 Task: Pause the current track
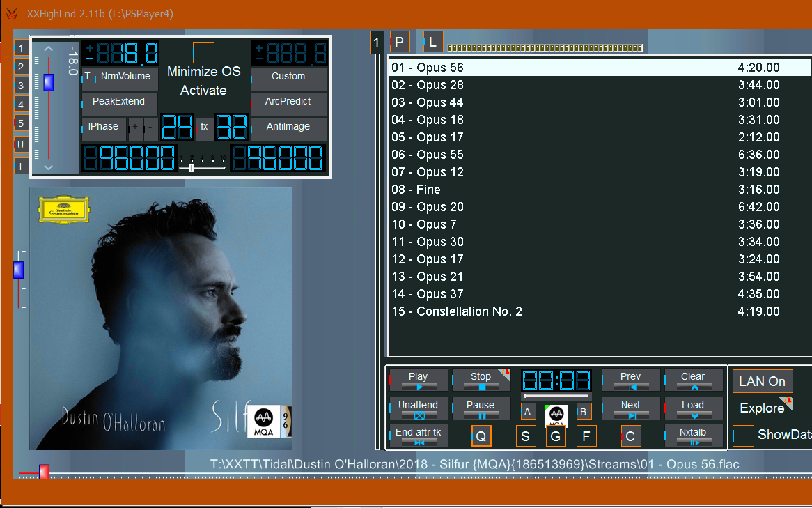point(481,408)
